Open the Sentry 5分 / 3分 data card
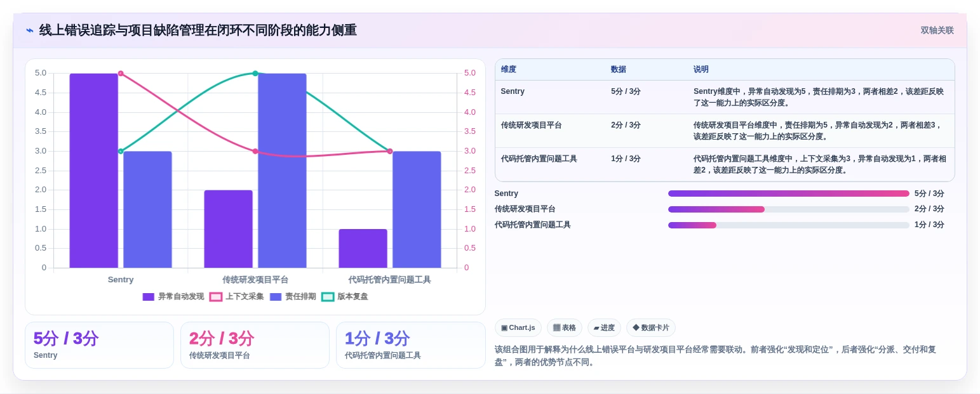 [x=99, y=345]
